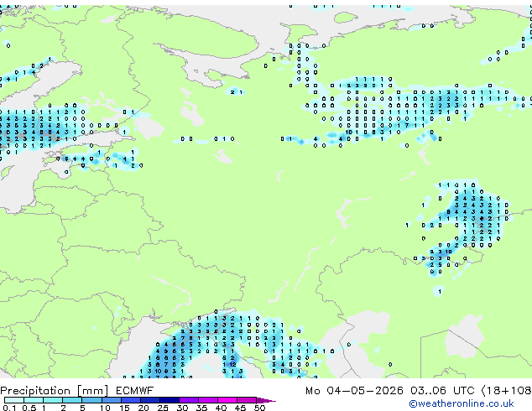Click the 'Precipitation [mm]' title label

(55, 391)
